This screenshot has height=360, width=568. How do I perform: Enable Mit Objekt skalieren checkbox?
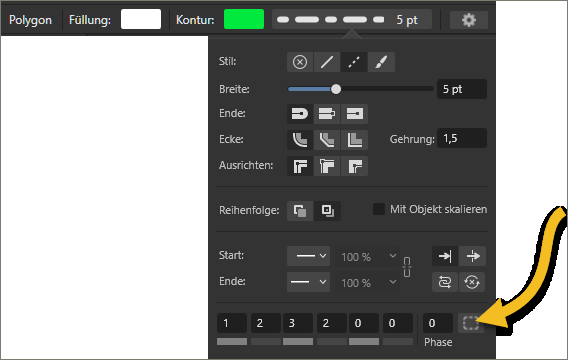tap(379, 209)
